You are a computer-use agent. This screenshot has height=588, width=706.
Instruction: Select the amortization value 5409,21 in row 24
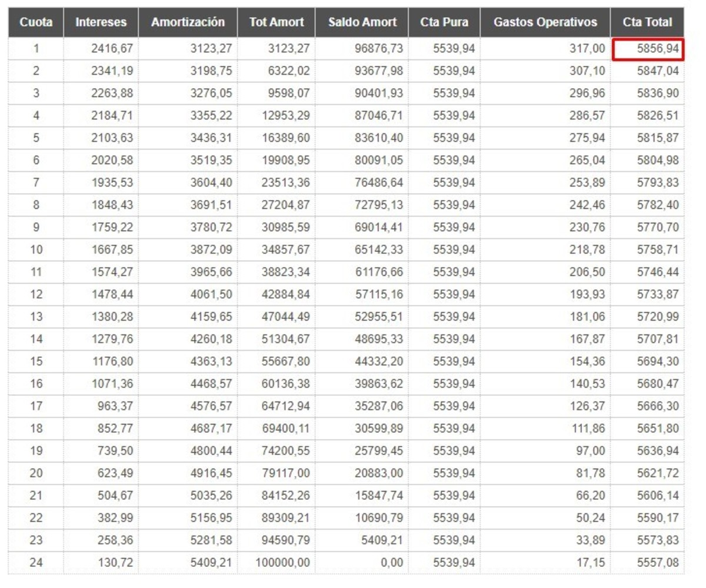point(211,563)
